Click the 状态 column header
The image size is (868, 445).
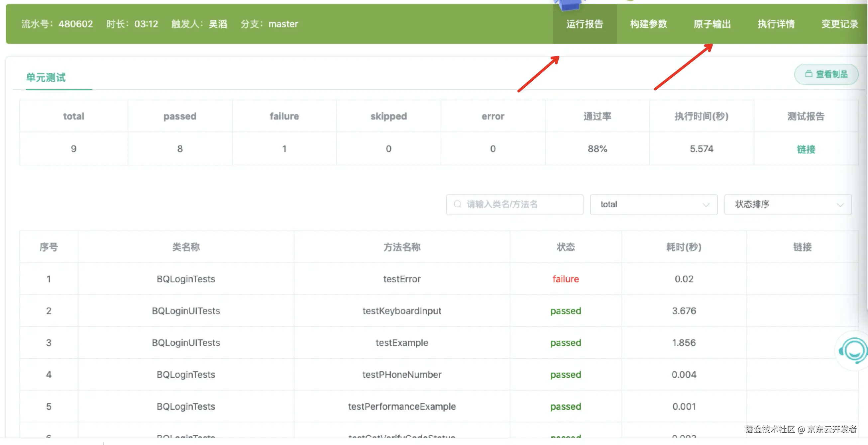click(565, 247)
